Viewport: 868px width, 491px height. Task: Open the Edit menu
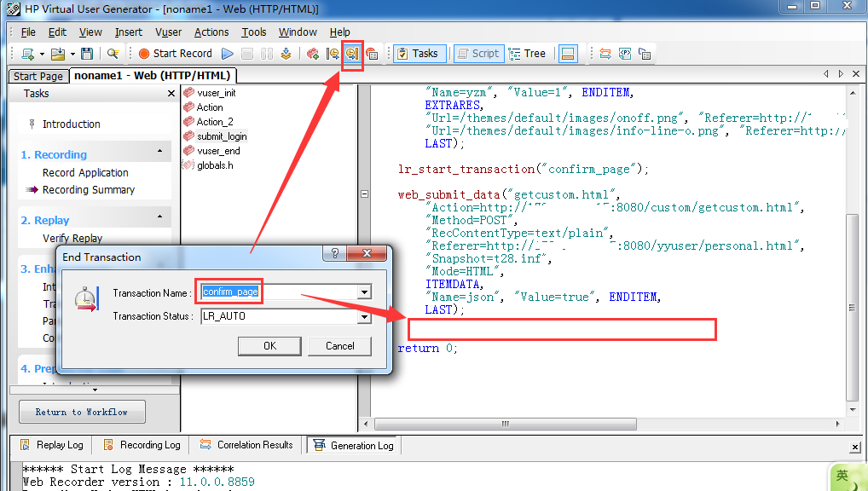coord(57,32)
